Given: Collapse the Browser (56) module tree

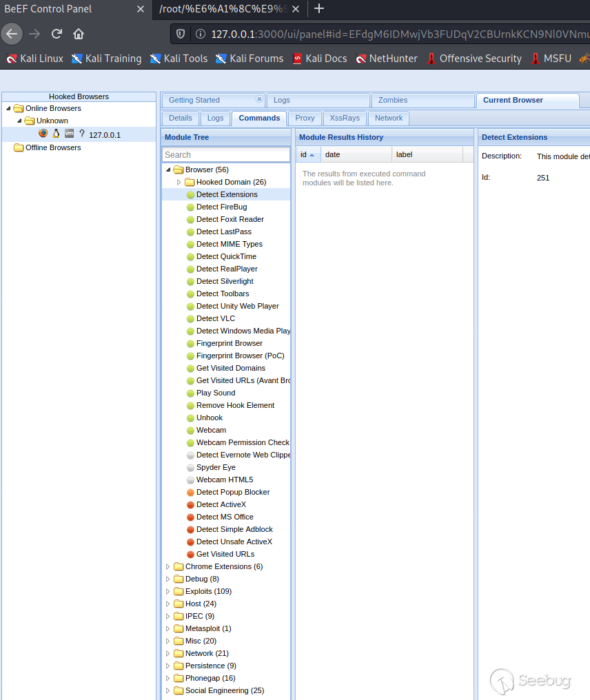Looking at the screenshot, I should pos(168,169).
